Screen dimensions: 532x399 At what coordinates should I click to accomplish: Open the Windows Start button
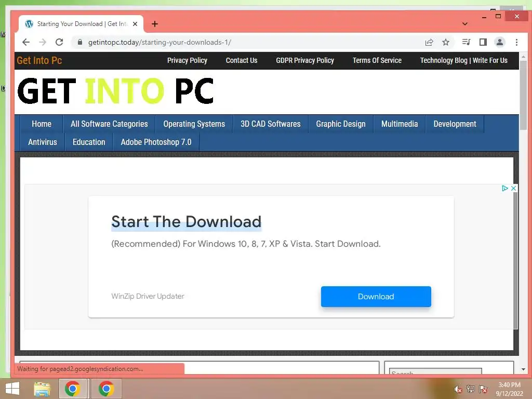click(x=12, y=389)
